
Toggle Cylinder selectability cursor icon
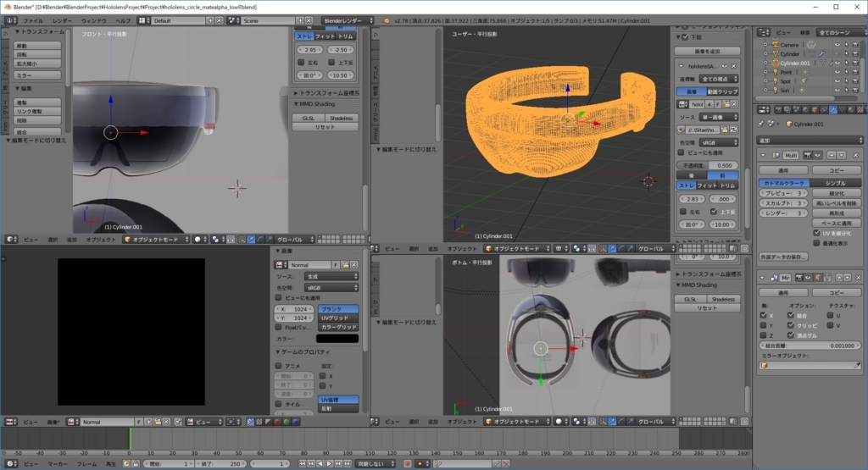(x=846, y=54)
